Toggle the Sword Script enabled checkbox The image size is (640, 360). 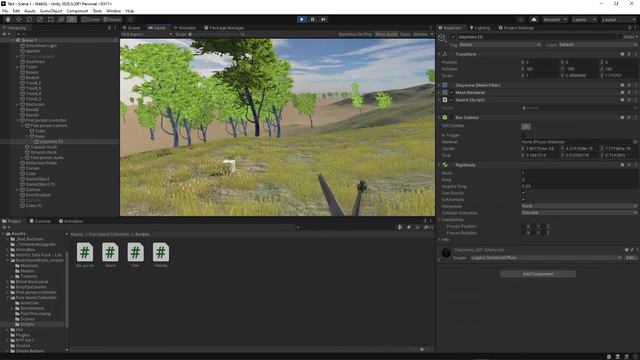451,100
